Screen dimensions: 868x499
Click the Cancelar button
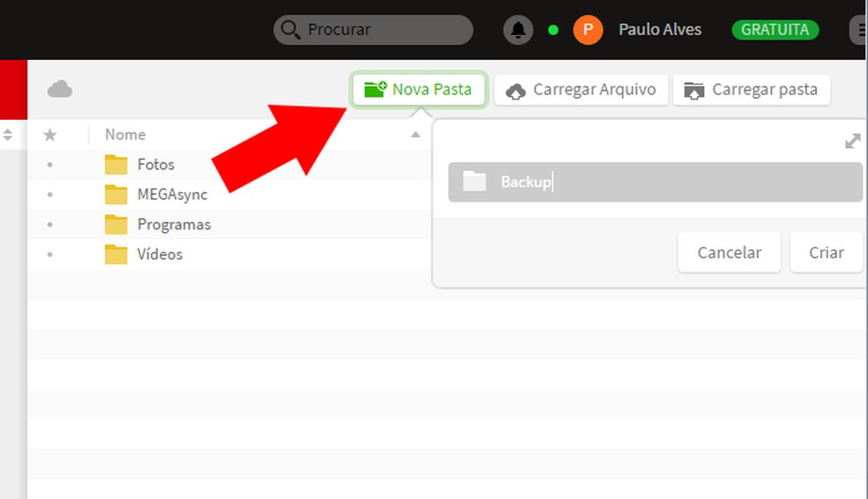[729, 252]
